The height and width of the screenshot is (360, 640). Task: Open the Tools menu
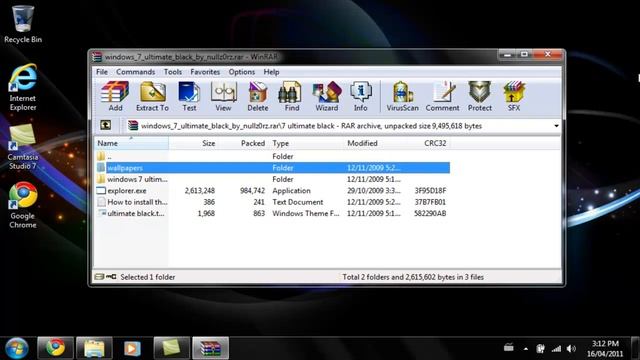pos(173,72)
